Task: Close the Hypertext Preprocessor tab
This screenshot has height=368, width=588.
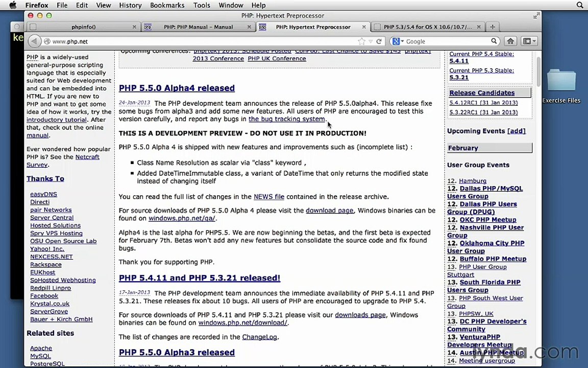Action: pyautogui.click(x=364, y=27)
